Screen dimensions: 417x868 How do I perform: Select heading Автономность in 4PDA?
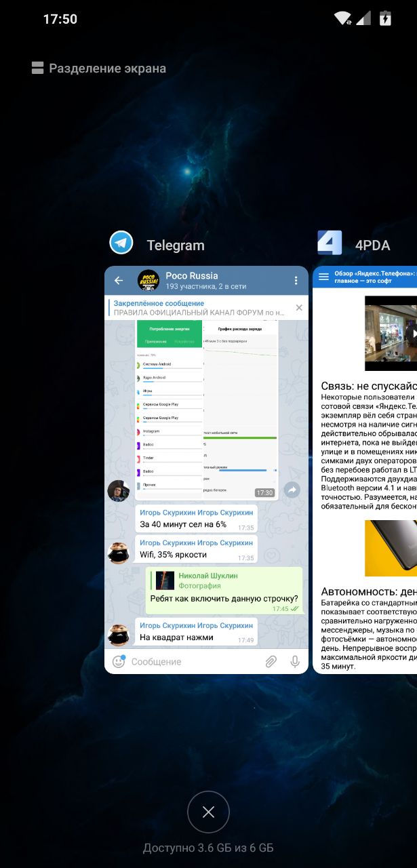(x=368, y=591)
